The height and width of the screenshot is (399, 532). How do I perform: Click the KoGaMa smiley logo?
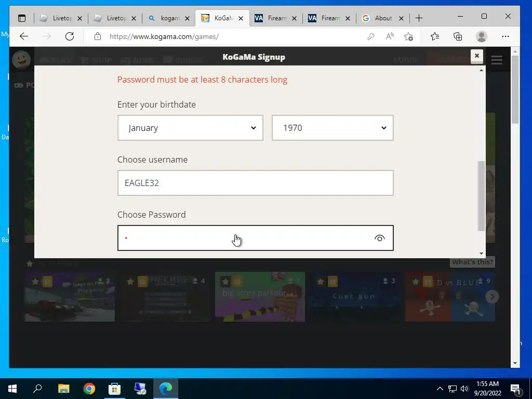pyautogui.click(x=21, y=59)
